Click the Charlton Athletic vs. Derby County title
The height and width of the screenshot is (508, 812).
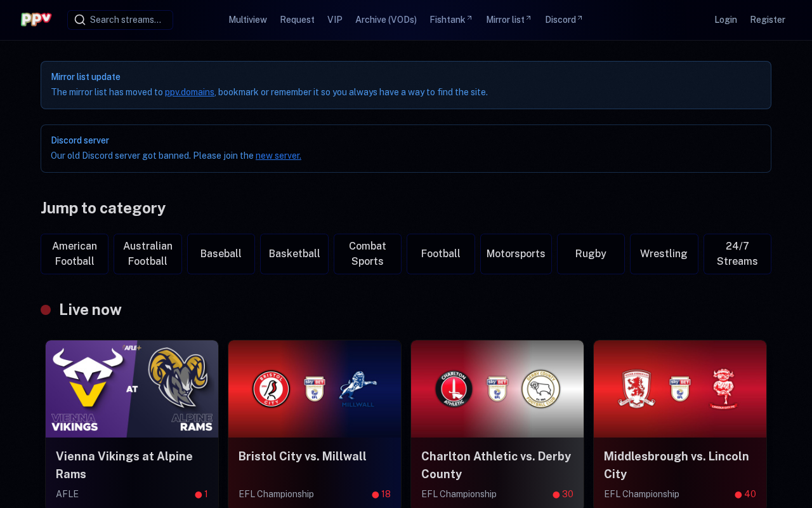496,465
